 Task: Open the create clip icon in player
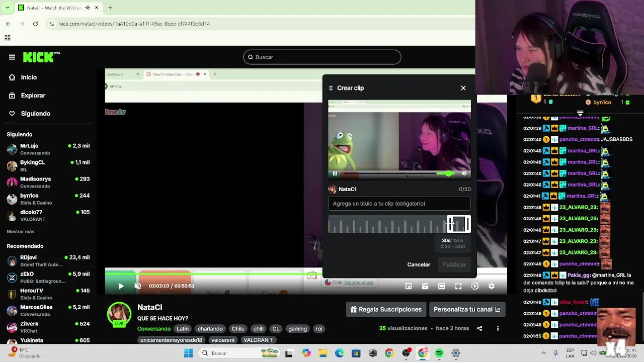pos(425,286)
